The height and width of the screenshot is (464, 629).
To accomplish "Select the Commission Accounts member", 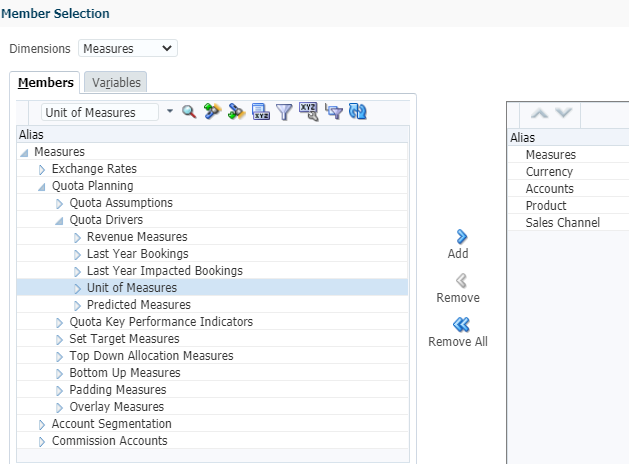I will pyautogui.click(x=110, y=441).
